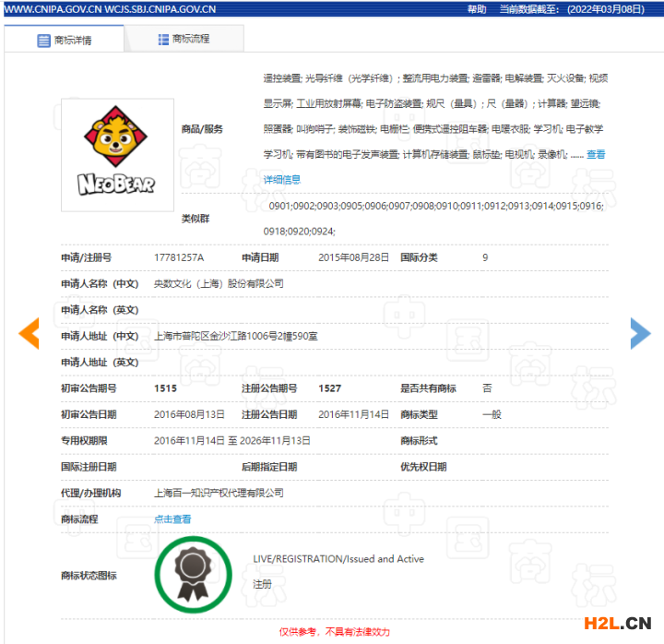The height and width of the screenshot is (644, 664).
Task: Click the blue next-record arrow
Action: (x=640, y=334)
